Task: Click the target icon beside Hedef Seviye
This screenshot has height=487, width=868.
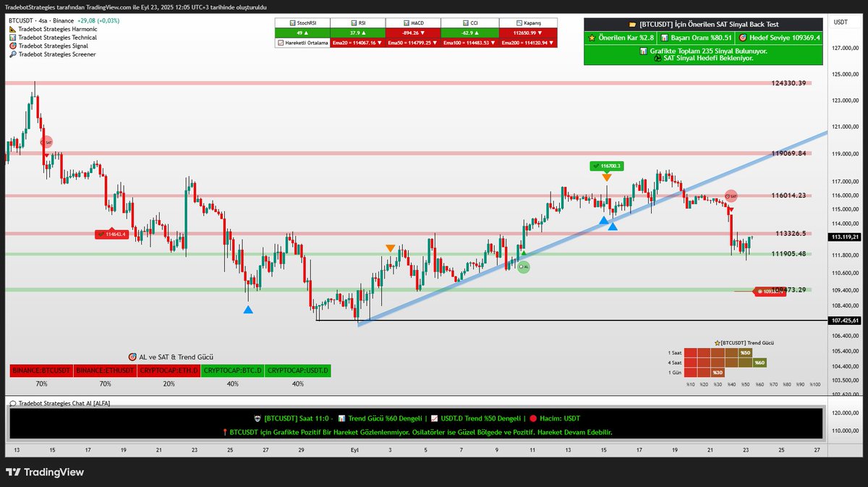Action: pos(743,37)
